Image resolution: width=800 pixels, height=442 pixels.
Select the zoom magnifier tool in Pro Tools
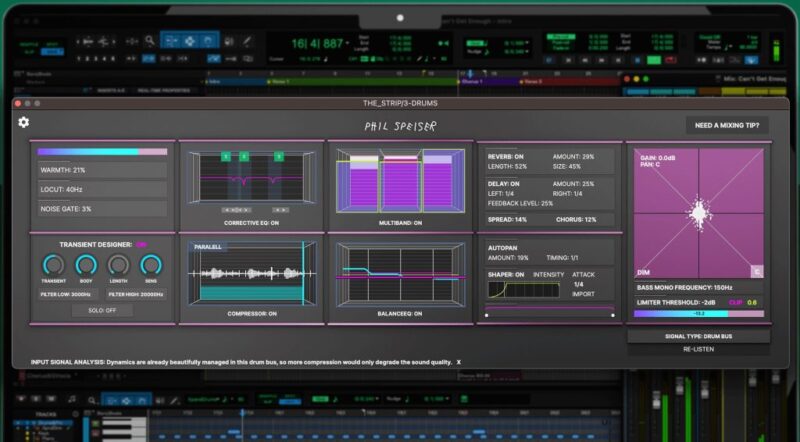[x=149, y=41]
